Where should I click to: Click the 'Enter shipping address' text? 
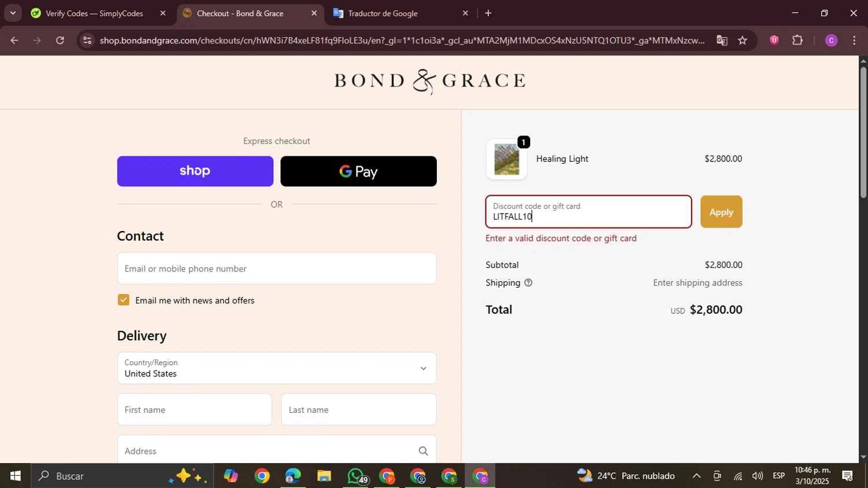click(697, 283)
